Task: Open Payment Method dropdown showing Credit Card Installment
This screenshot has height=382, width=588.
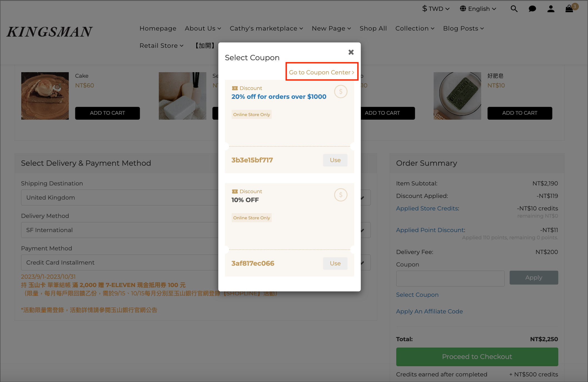Action: pyautogui.click(x=196, y=263)
